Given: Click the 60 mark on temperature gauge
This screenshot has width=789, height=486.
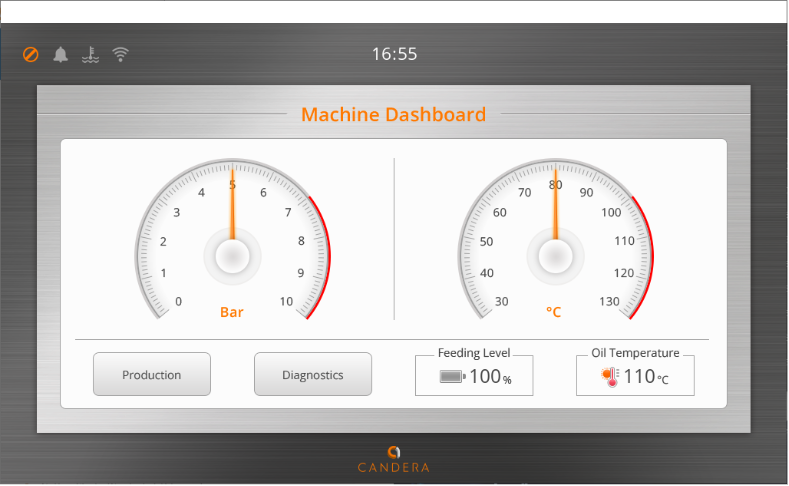Looking at the screenshot, I should click(500, 212).
